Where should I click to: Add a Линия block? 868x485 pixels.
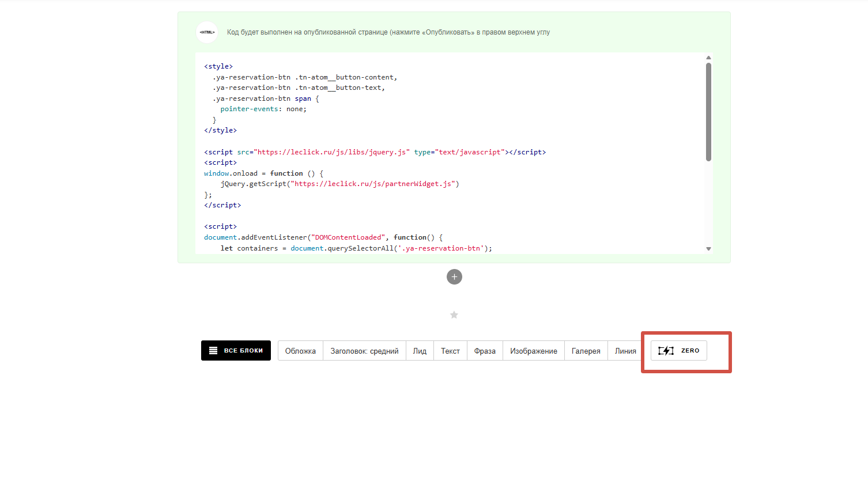click(x=625, y=351)
